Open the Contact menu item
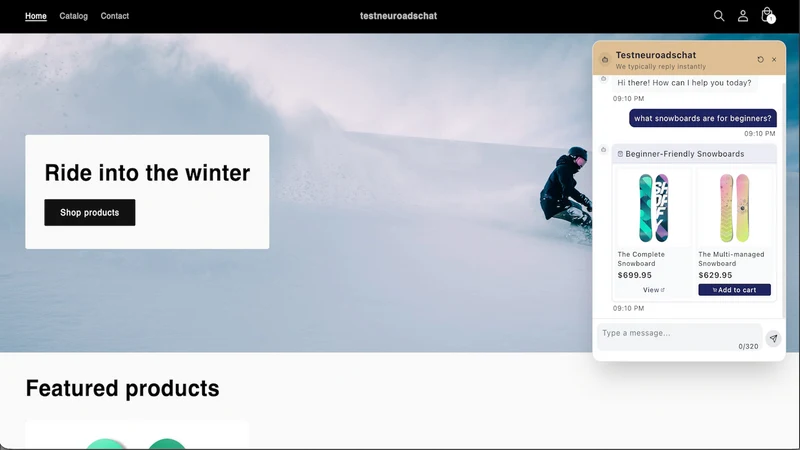This screenshot has height=450, width=800. pos(114,16)
